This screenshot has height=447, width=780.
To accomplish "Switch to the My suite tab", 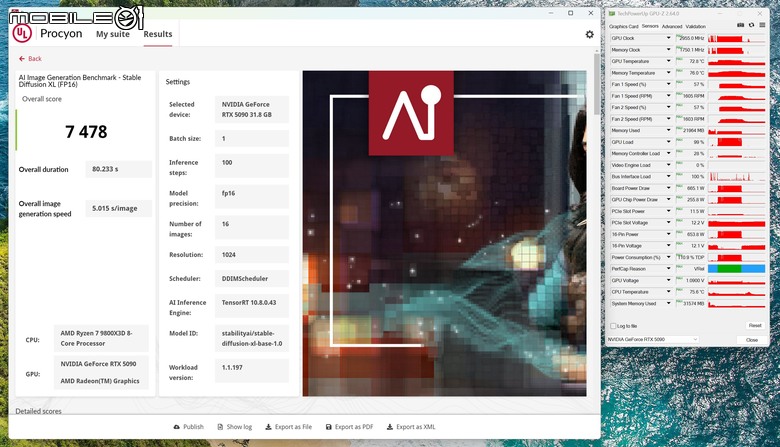I will click(x=112, y=34).
